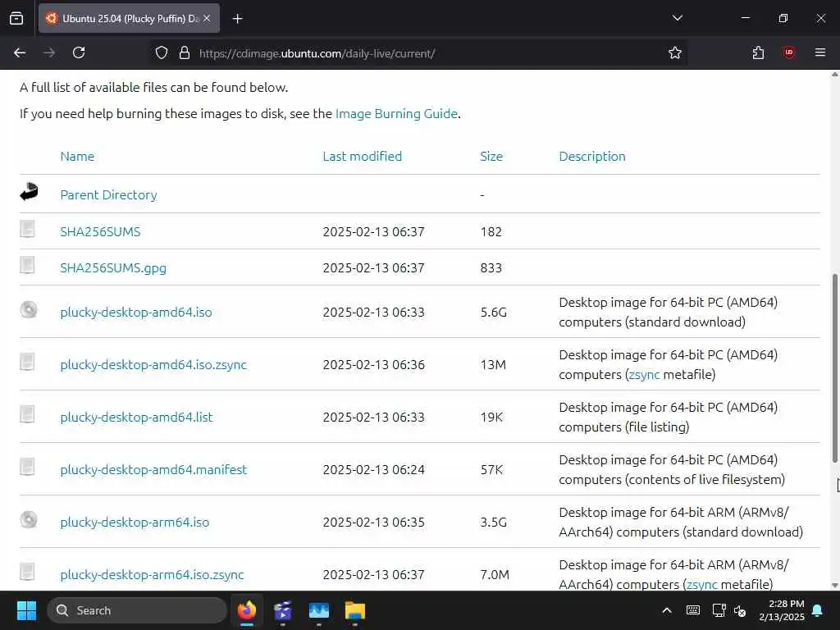Open the Firefox hamburger application menu
The width and height of the screenshot is (840, 630).
(820, 52)
